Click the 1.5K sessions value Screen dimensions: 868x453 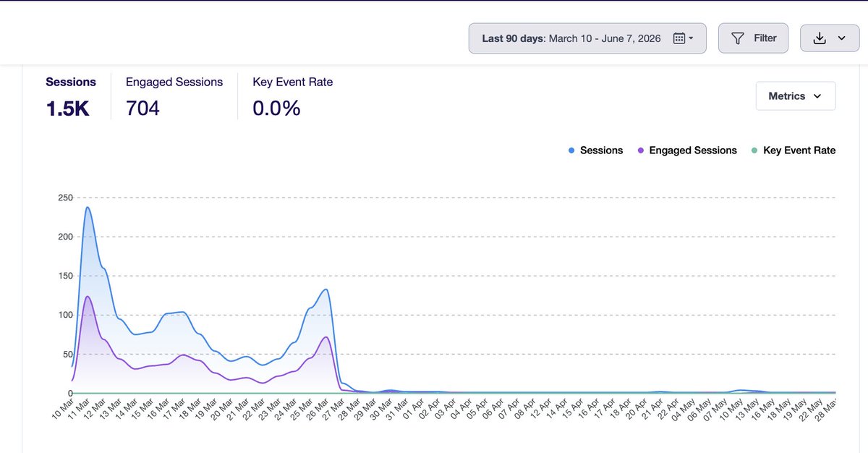click(67, 109)
